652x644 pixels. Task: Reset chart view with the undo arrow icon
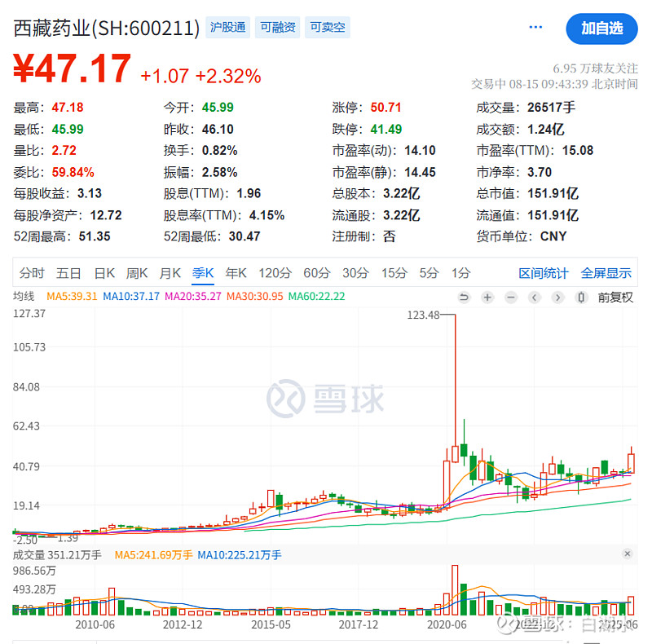[464, 297]
